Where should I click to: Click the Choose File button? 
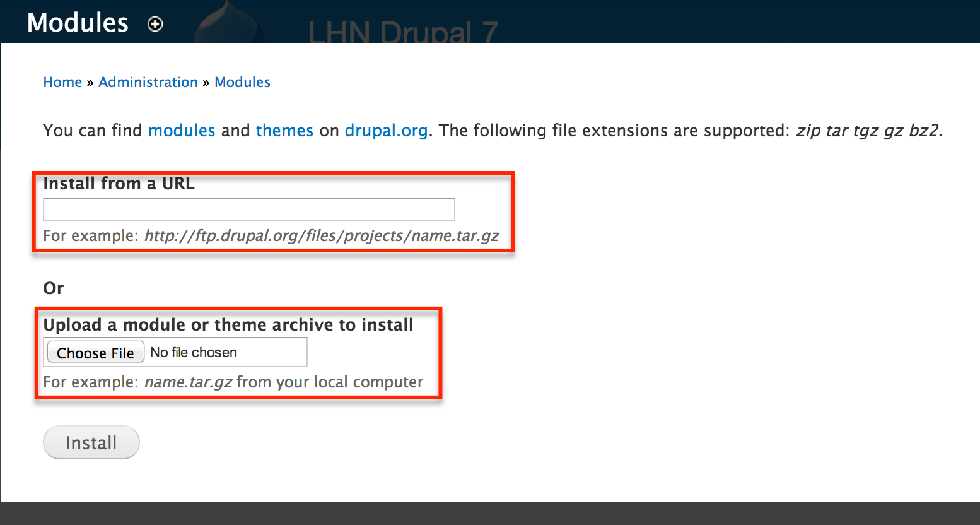click(x=96, y=353)
